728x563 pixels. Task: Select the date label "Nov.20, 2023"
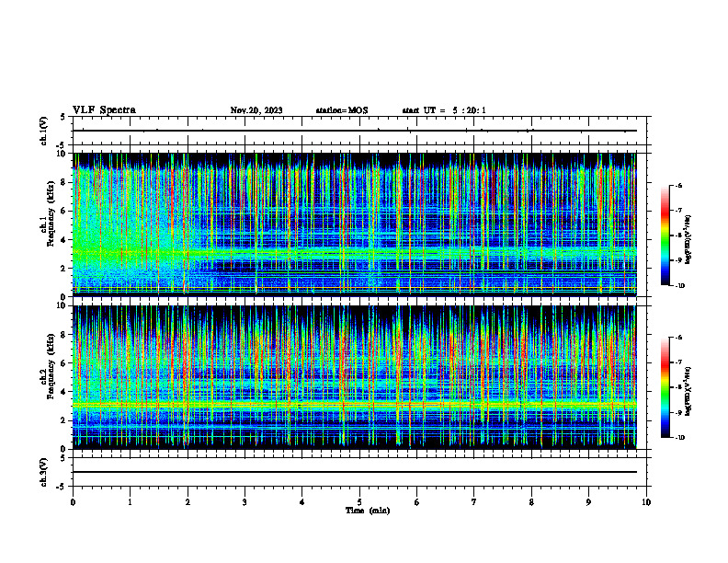(x=256, y=110)
